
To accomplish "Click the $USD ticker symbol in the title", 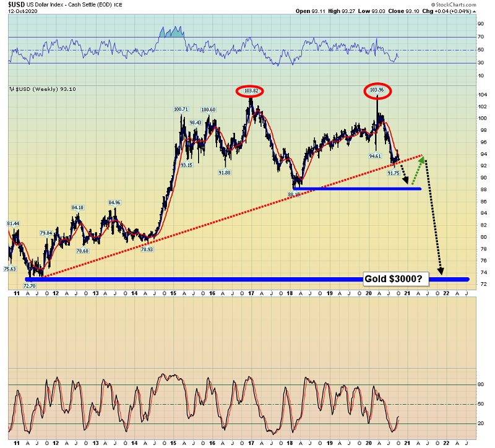I will 17,4.
